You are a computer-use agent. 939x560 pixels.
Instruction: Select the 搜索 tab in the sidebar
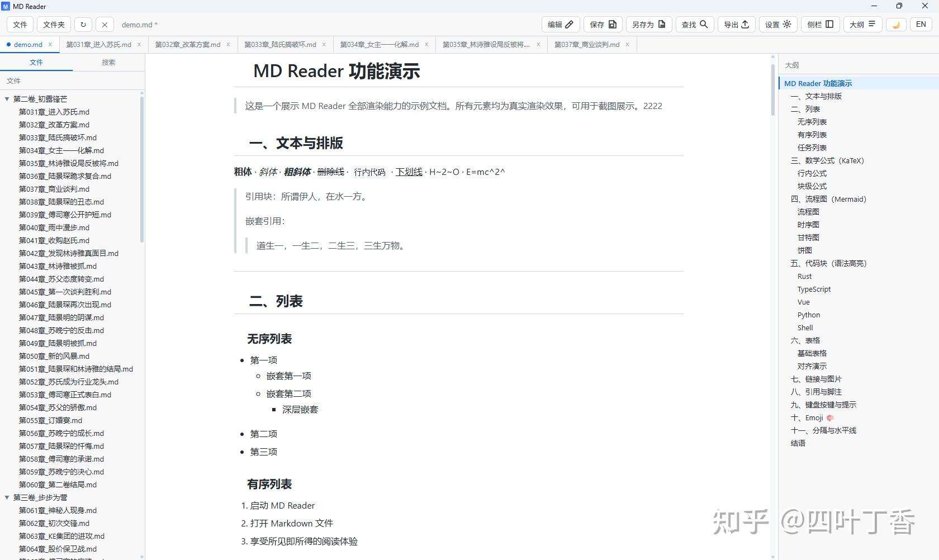click(x=108, y=63)
